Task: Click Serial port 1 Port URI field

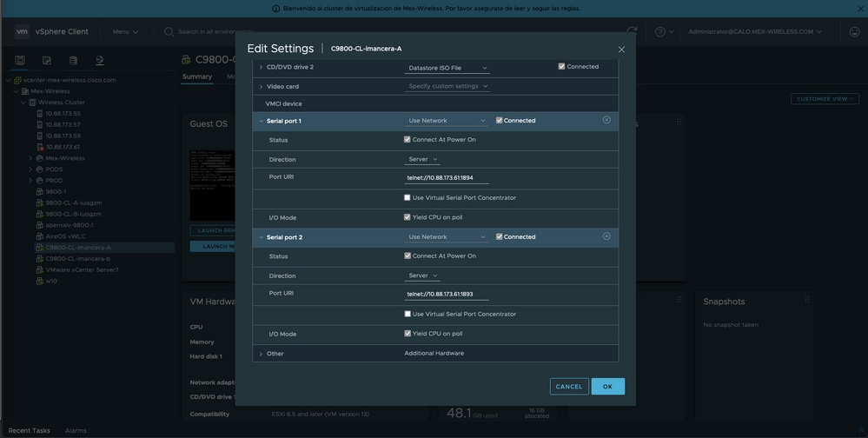Action: [x=447, y=178]
